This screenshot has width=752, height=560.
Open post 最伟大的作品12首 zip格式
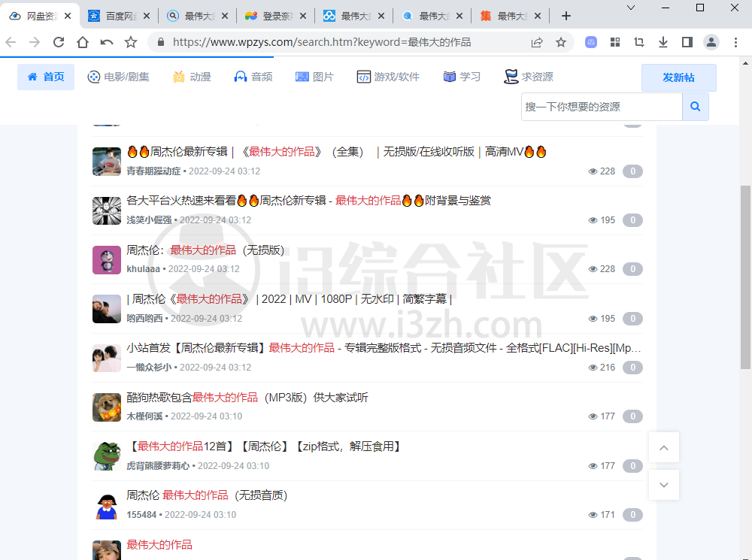point(265,446)
